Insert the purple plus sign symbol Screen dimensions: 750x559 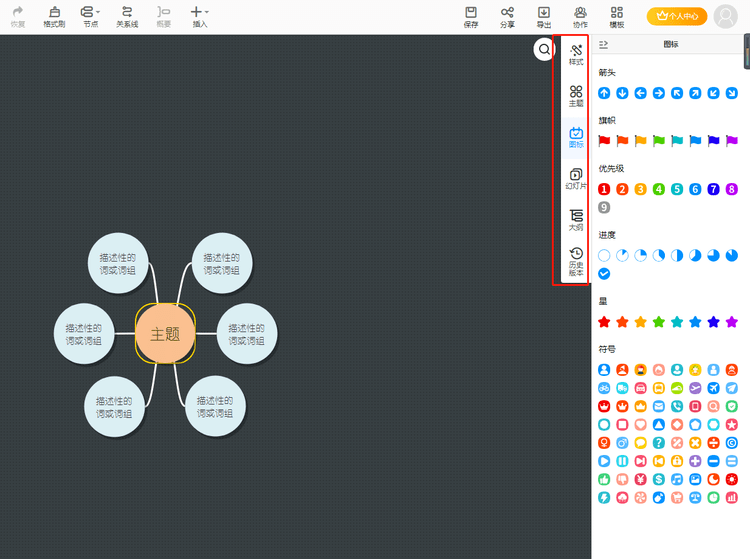click(x=695, y=461)
